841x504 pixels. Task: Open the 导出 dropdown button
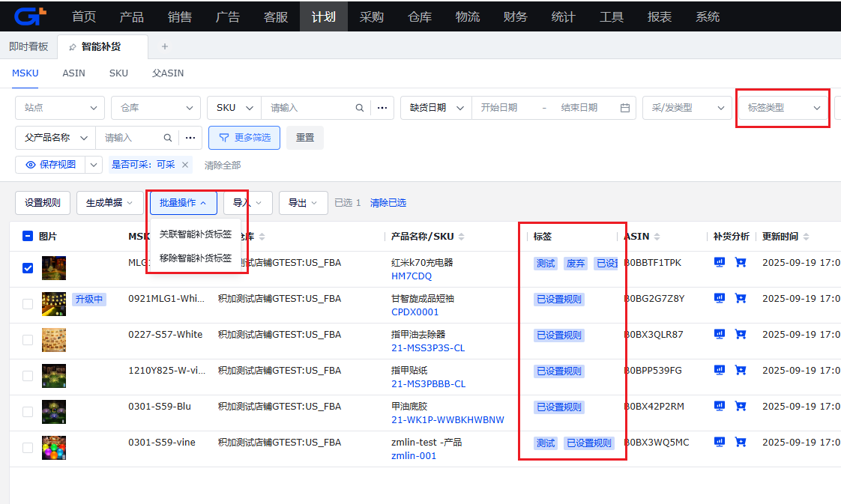pyautogui.click(x=303, y=202)
